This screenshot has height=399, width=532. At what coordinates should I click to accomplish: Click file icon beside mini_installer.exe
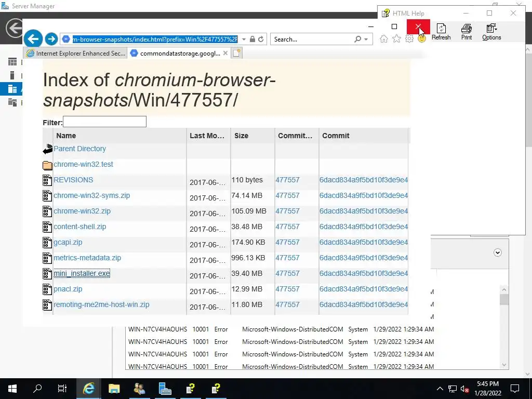(47, 273)
